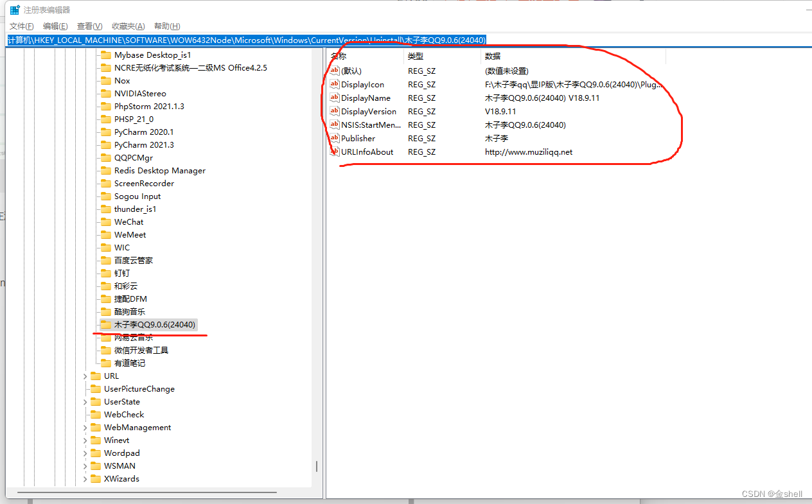
Task: Click the Registry Editor title bar icon
Action: 14,10
